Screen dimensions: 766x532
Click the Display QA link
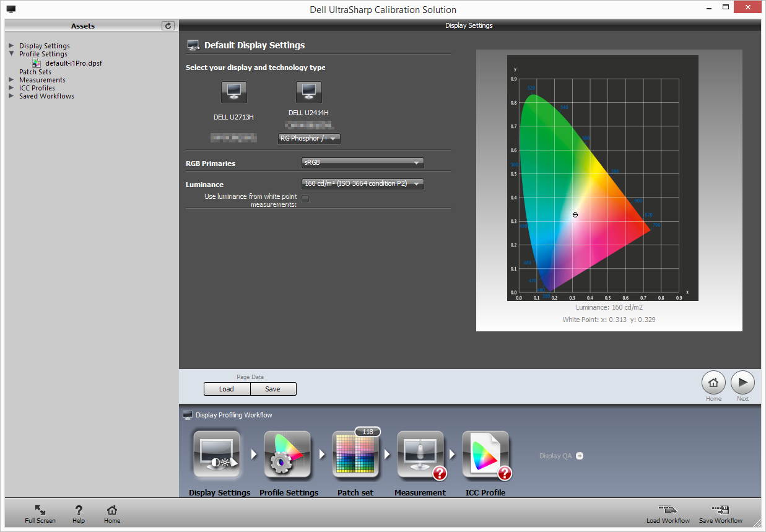pos(555,456)
